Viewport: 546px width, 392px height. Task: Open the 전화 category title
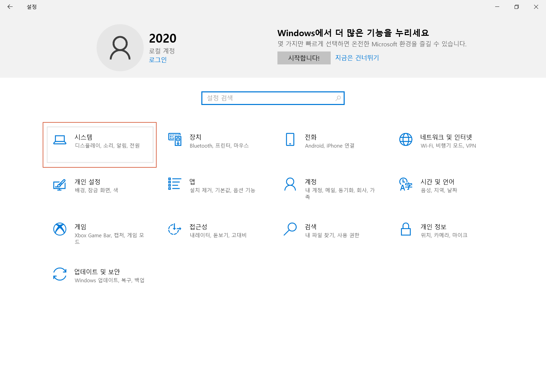click(311, 137)
